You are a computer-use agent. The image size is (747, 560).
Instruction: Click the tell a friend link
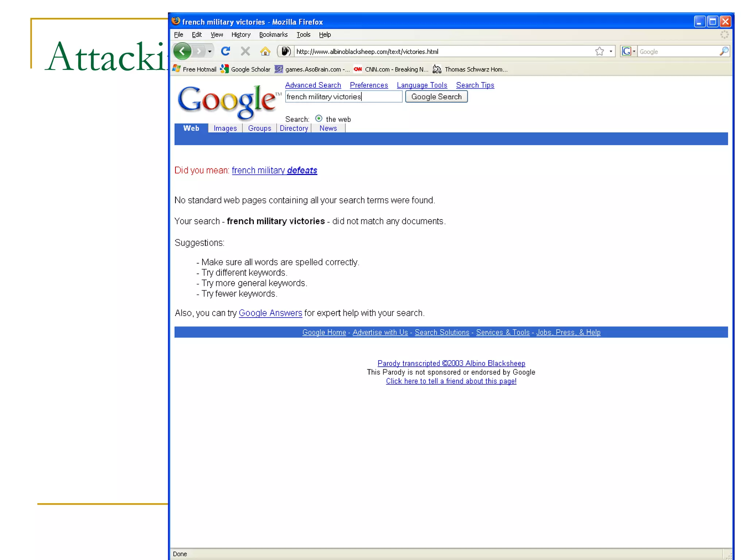451,381
